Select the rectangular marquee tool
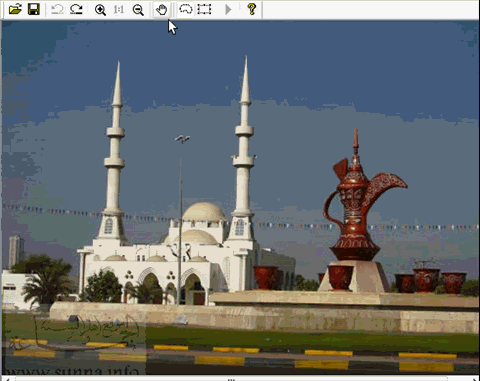Viewport: 480px width, 381px height. (x=204, y=9)
